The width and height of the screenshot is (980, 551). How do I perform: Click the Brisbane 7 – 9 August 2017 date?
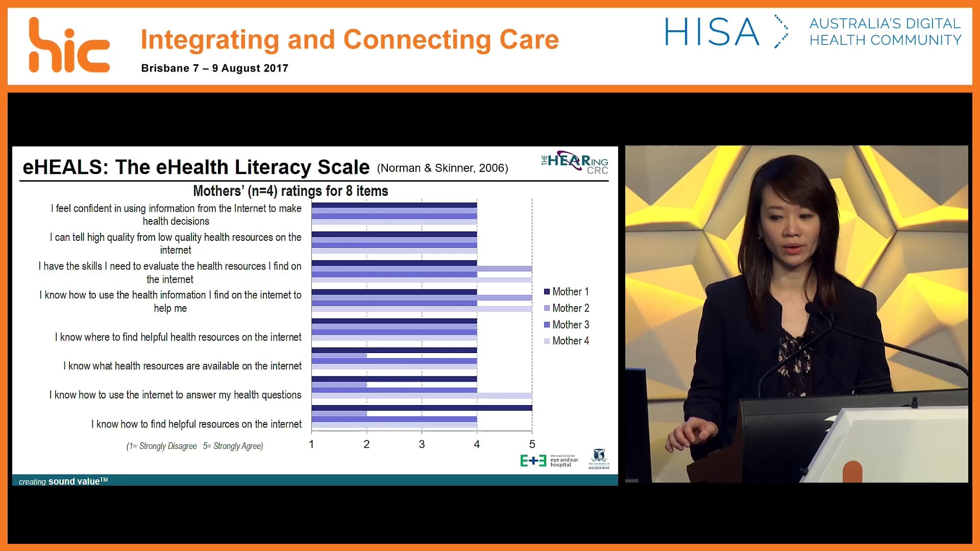(214, 68)
